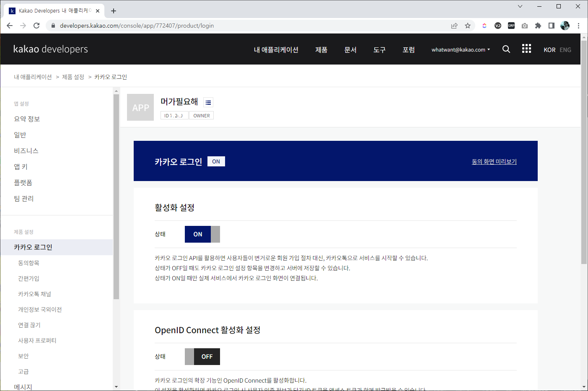The height and width of the screenshot is (391, 588).
Task: Click the sidebar scrollbar down arrow
Action: point(116,387)
